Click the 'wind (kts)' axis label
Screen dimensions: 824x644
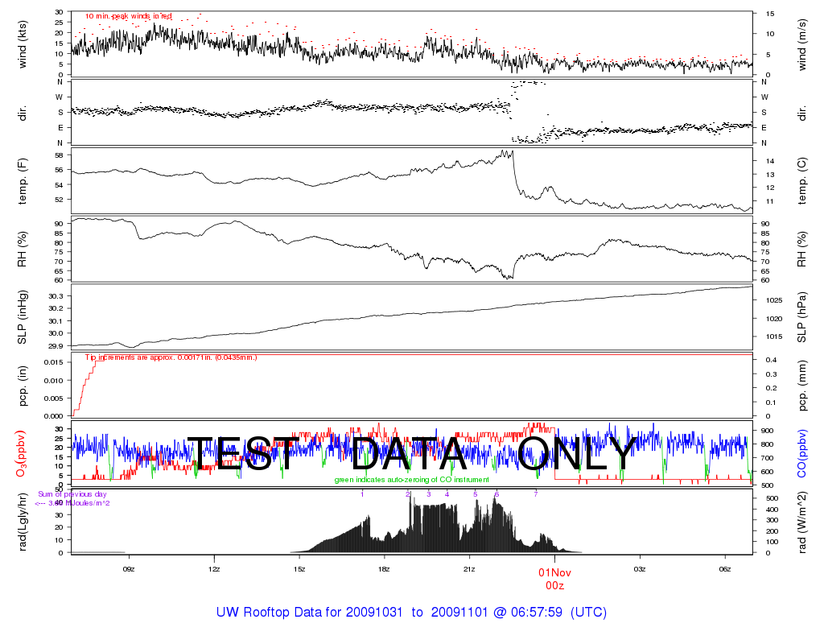(22, 44)
